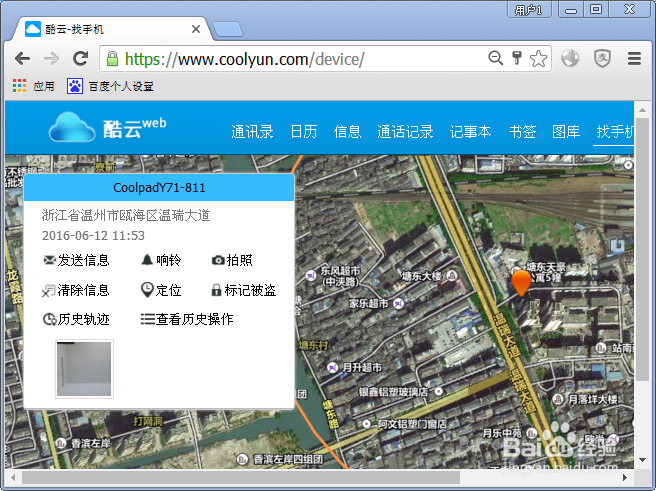Close the 酷云-找手机 browser tab
This screenshot has height=491, width=656.
(196, 29)
